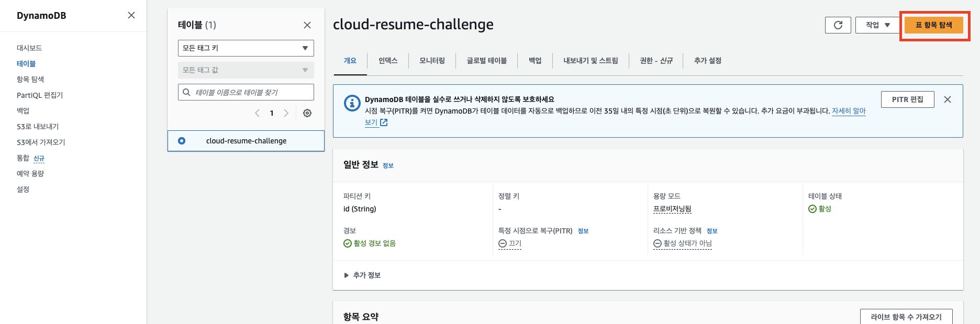Screen dimensions: 980x324
Task: Open 통합 in the sidebar
Action: point(23,158)
